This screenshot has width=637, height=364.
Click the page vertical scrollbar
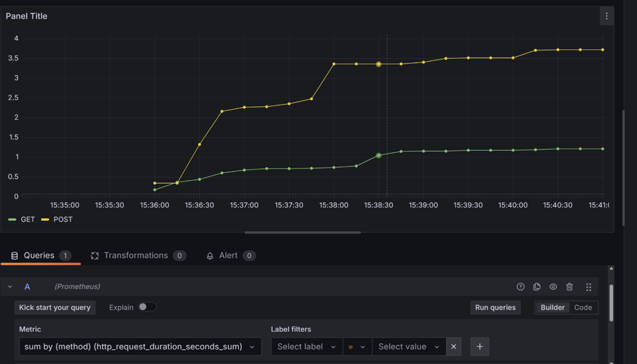coord(624,168)
